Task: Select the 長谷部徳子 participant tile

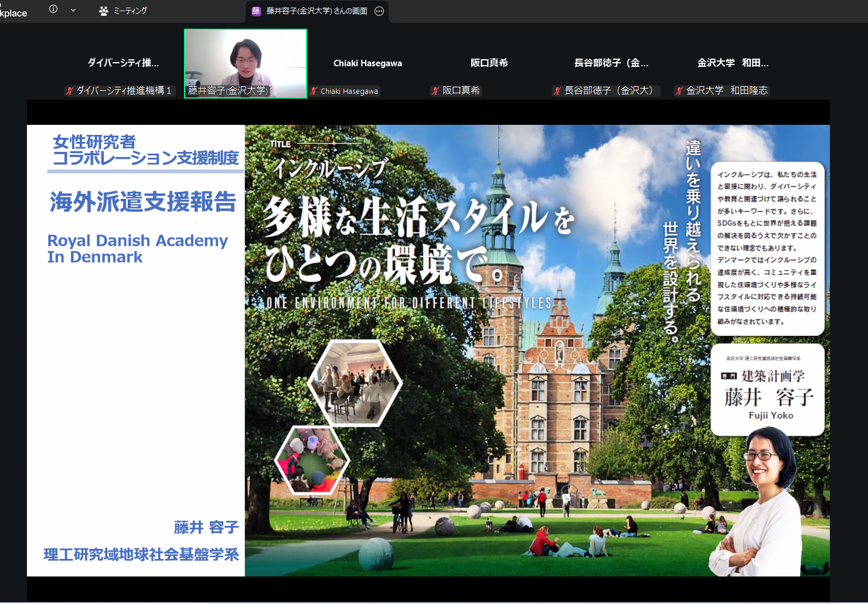Action: coord(611,63)
